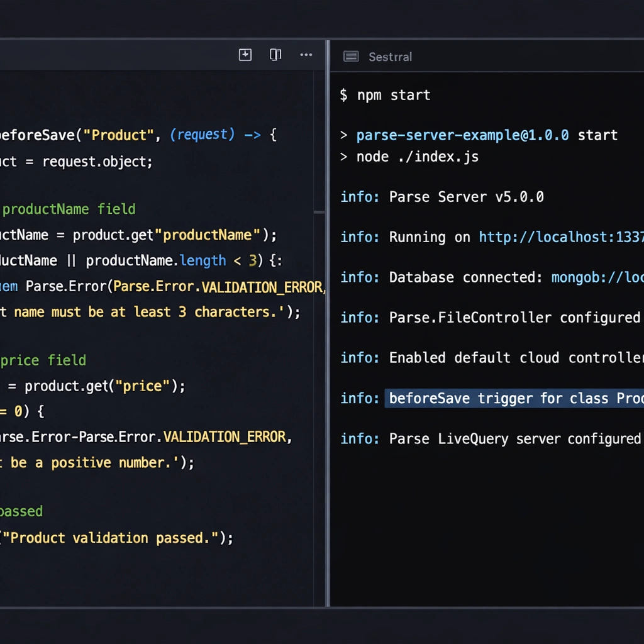Screen dimensions: 644x644
Task: Click the "node ./index.js" output line
Action: coord(417,157)
